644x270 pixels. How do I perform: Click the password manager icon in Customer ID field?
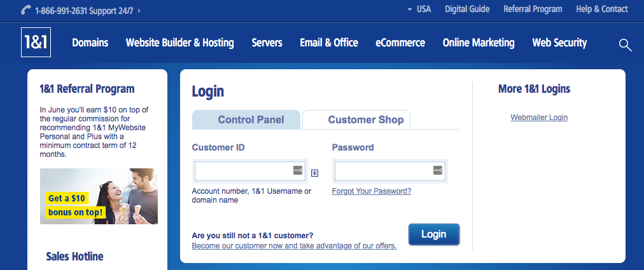click(298, 170)
